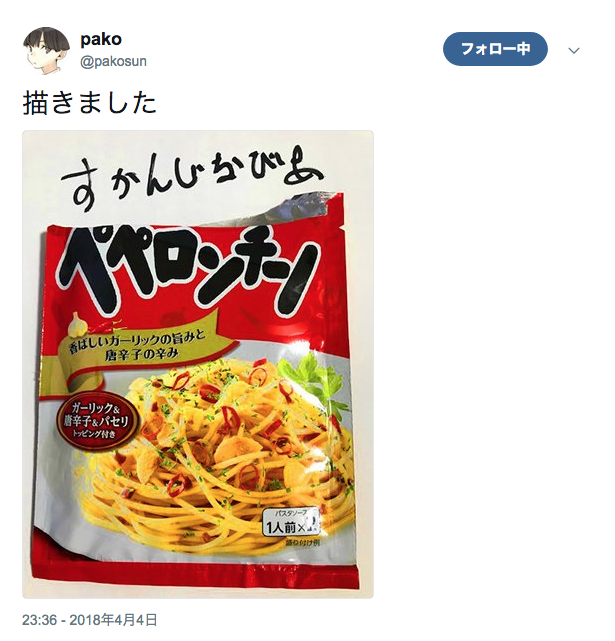Open pako's profile avatar image

coord(46,51)
